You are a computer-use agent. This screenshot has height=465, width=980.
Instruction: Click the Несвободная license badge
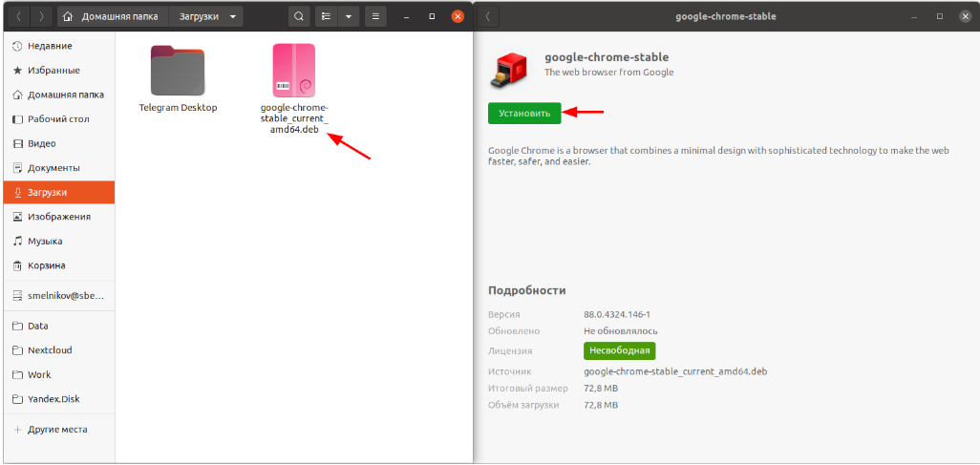point(619,350)
